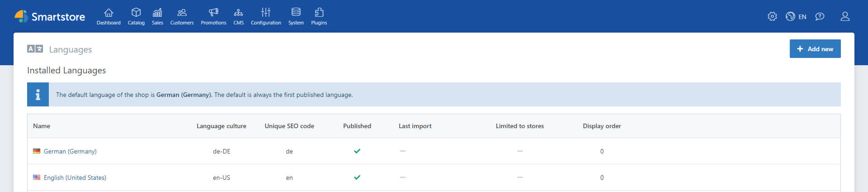Open the user account icon

coord(845,17)
